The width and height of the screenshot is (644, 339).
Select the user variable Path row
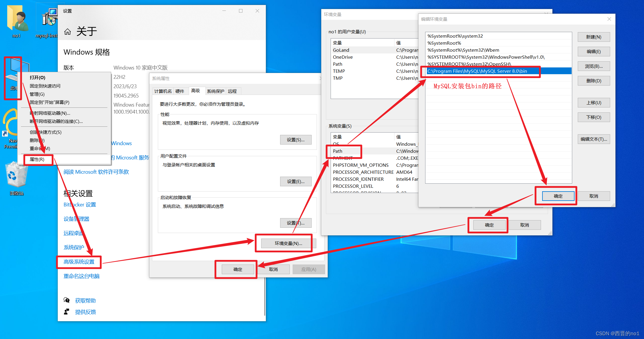click(x=375, y=64)
